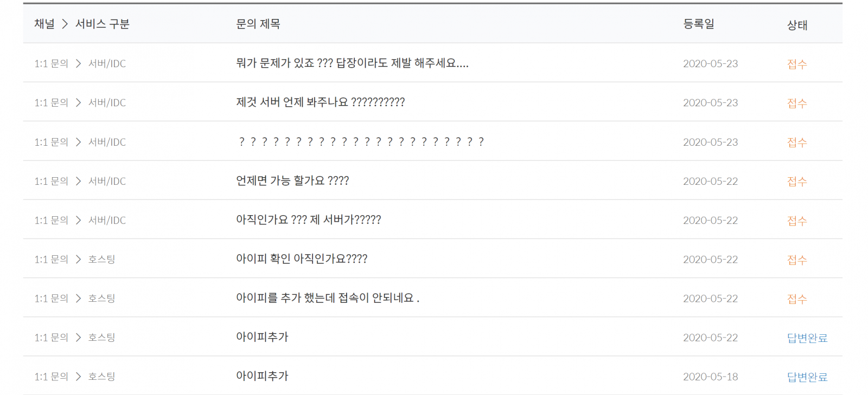Open inquiry "제것 서버 언제 봐주나요 ??????????"

pos(320,102)
